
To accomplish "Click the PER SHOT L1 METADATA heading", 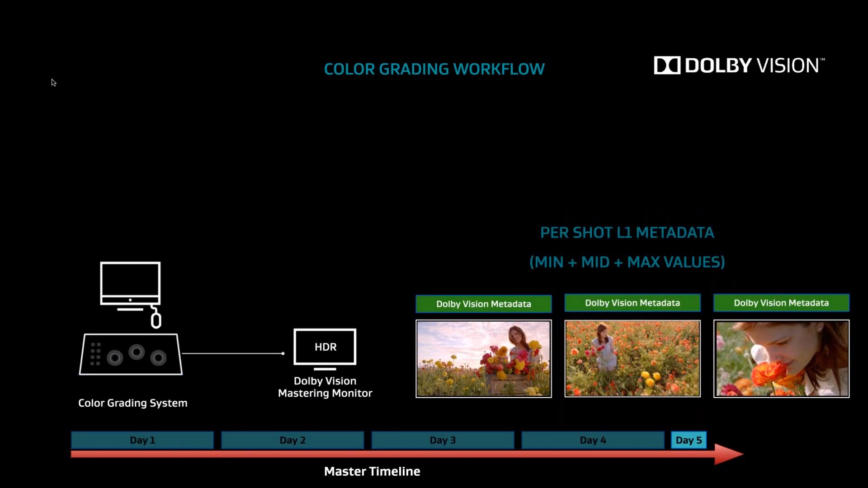I will [x=627, y=233].
